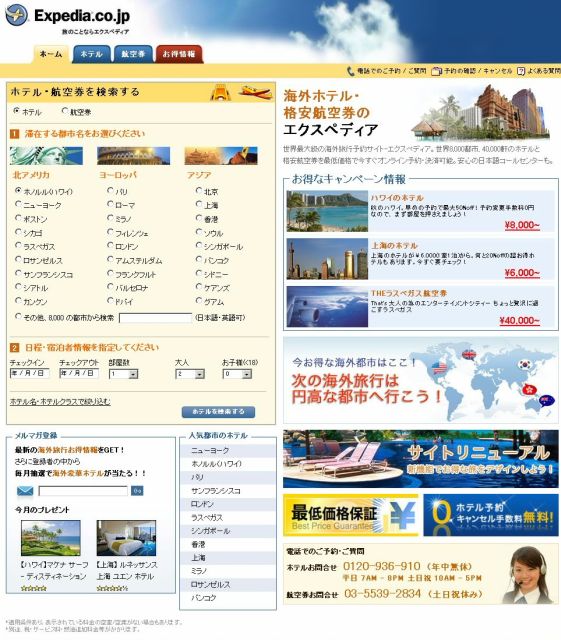Click the アジア temple image
The width and height of the screenshot is (561, 640).
point(221,156)
